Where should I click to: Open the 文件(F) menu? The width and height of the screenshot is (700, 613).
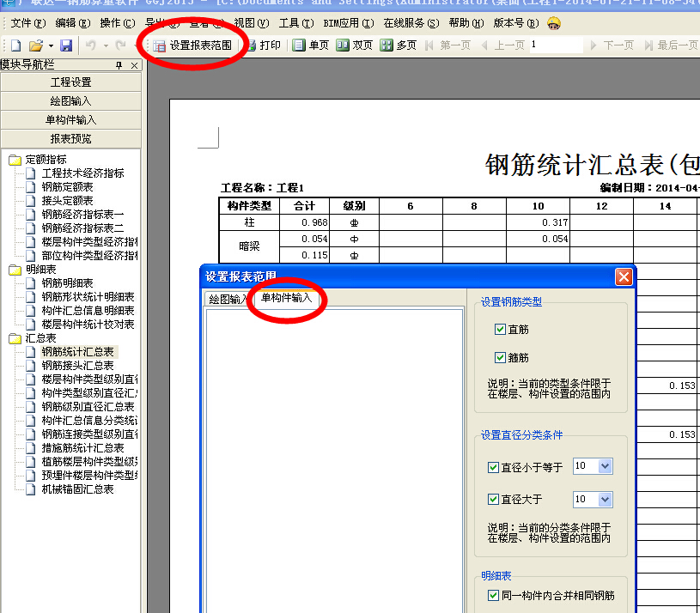click(x=27, y=23)
